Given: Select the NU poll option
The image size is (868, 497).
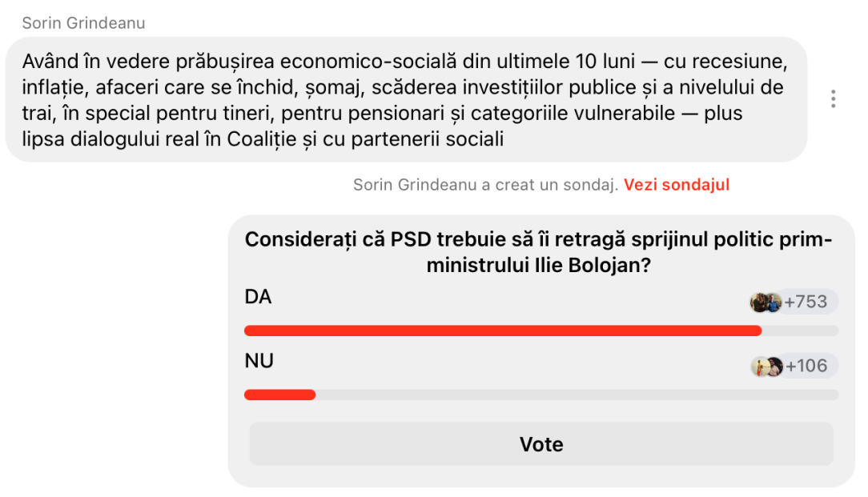Looking at the screenshot, I should [x=259, y=362].
